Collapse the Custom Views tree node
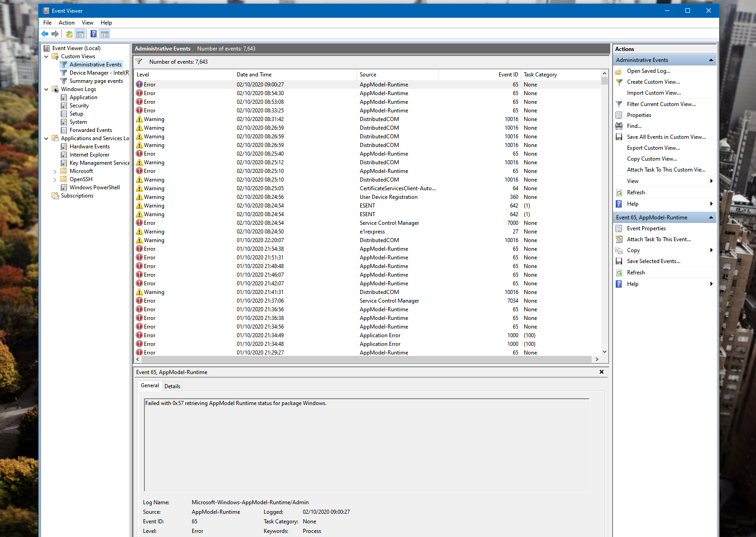This screenshot has height=537, width=756. click(46, 56)
